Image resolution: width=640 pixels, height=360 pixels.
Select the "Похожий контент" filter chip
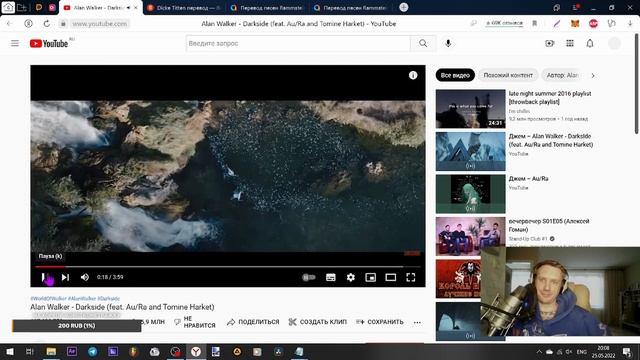(x=508, y=75)
